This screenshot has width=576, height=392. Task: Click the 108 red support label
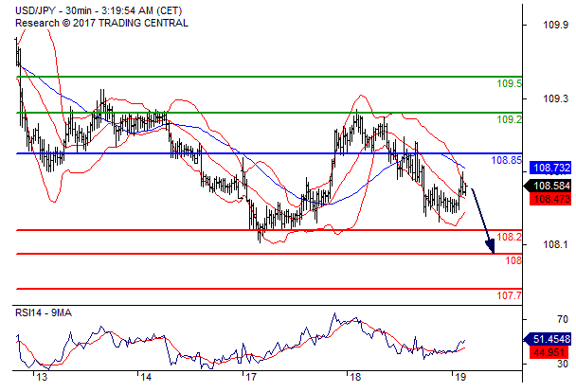pos(513,260)
